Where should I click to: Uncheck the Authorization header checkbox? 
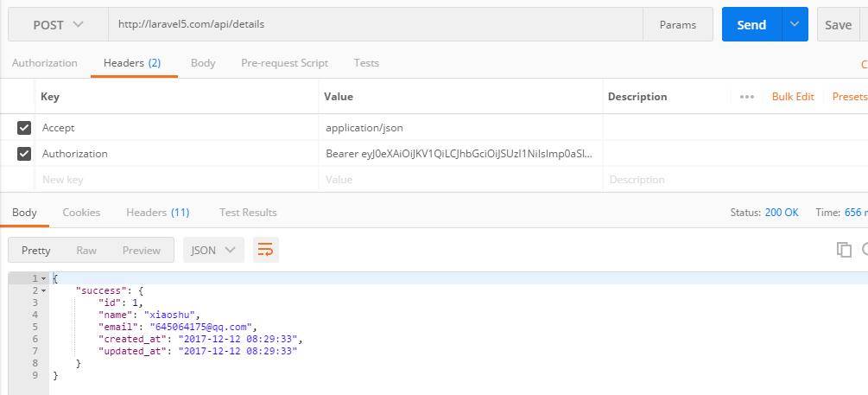coord(24,154)
